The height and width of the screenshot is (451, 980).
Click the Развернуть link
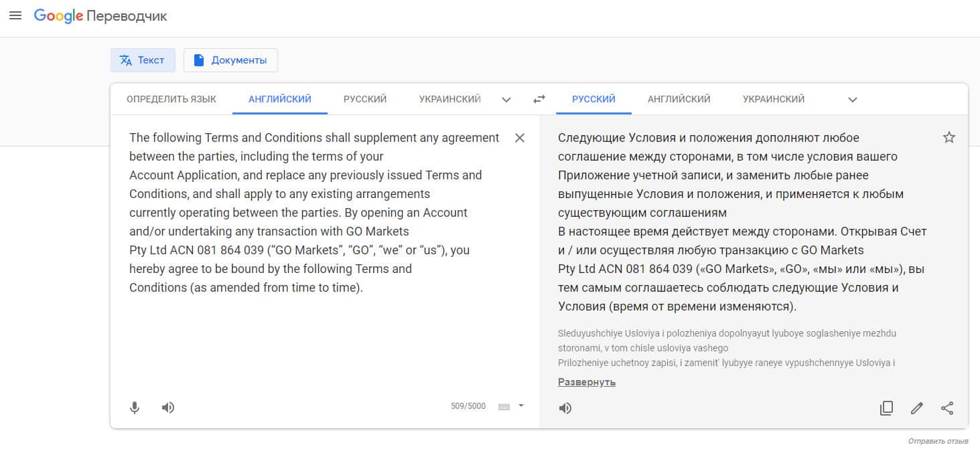[587, 382]
